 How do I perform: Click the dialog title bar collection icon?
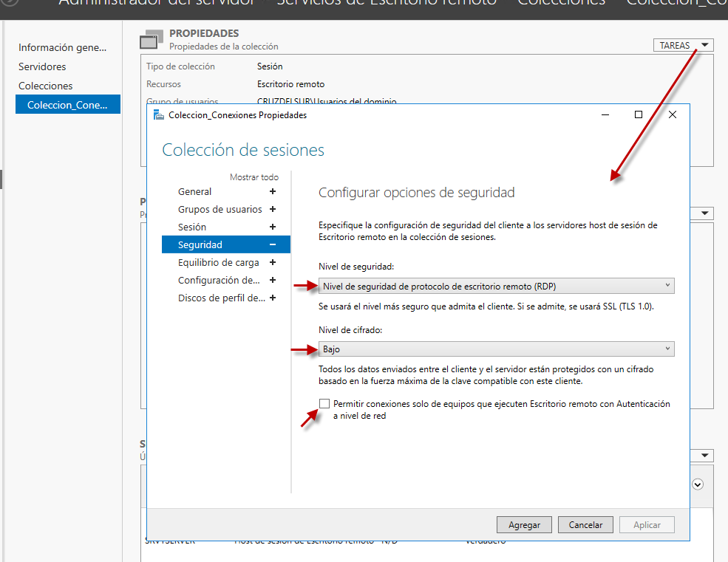point(159,115)
